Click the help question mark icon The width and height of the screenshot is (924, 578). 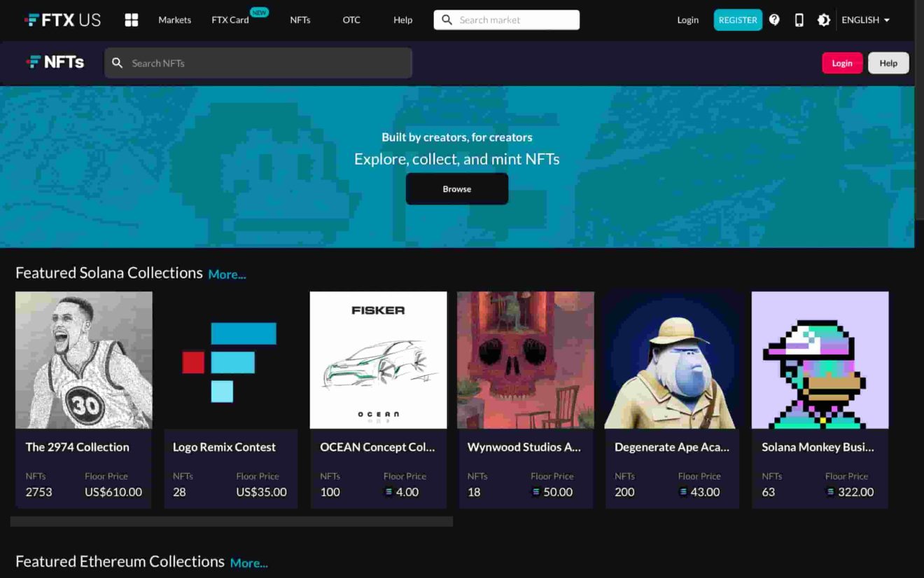[774, 20]
